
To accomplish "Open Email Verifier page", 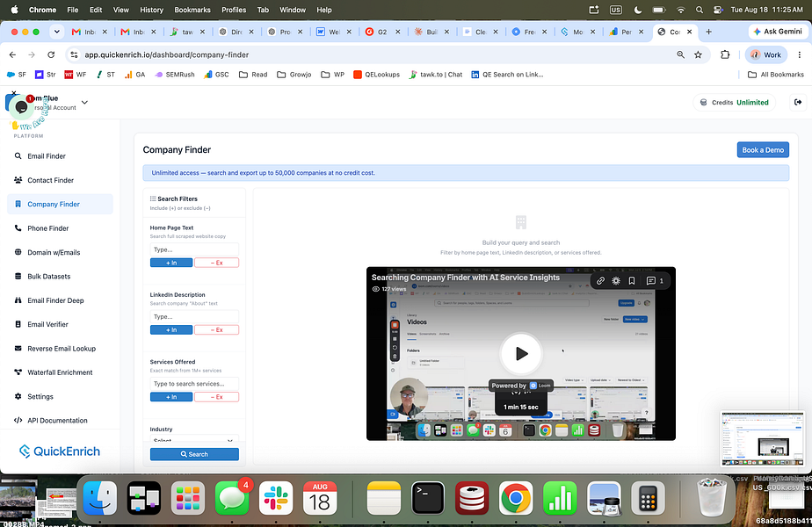I will (47, 324).
